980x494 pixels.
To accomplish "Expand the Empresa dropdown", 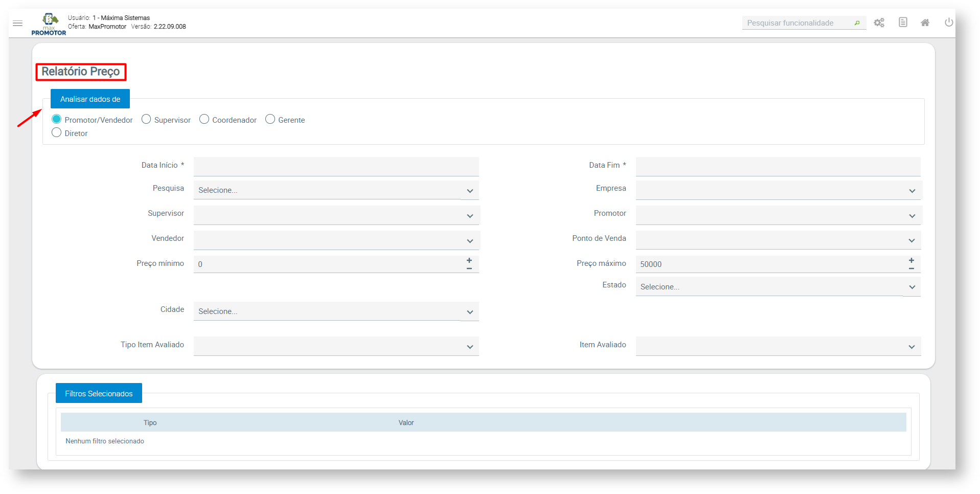I will [x=779, y=190].
